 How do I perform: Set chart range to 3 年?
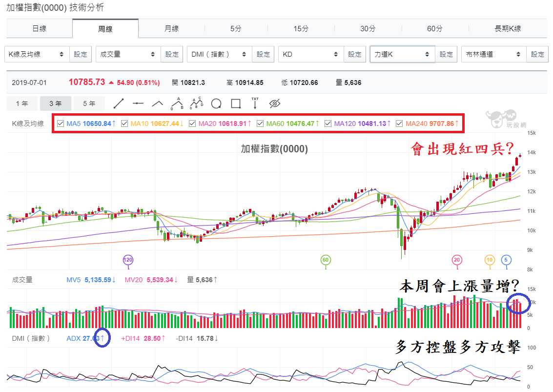coord(55,103)
